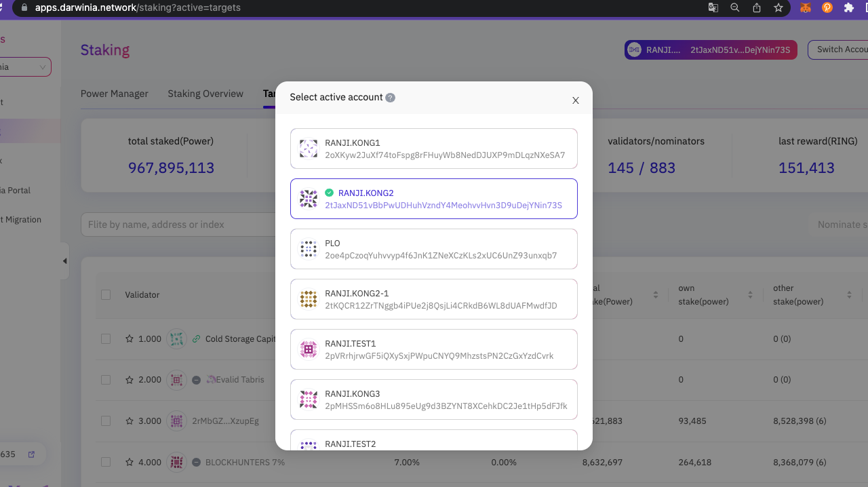868x487 pixels.
Task: Click the account identicon in the top-right header badge
Action: click(635, 50)
